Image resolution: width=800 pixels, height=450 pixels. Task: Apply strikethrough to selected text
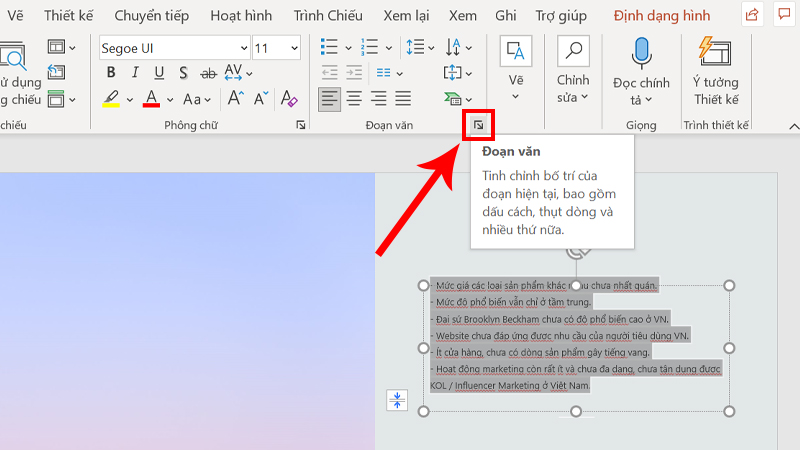click(x=209, y=73)
